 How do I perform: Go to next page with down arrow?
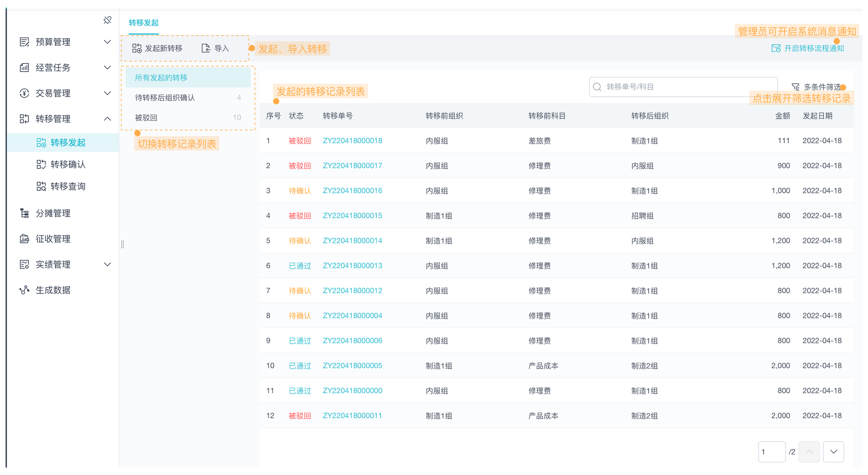833,452
